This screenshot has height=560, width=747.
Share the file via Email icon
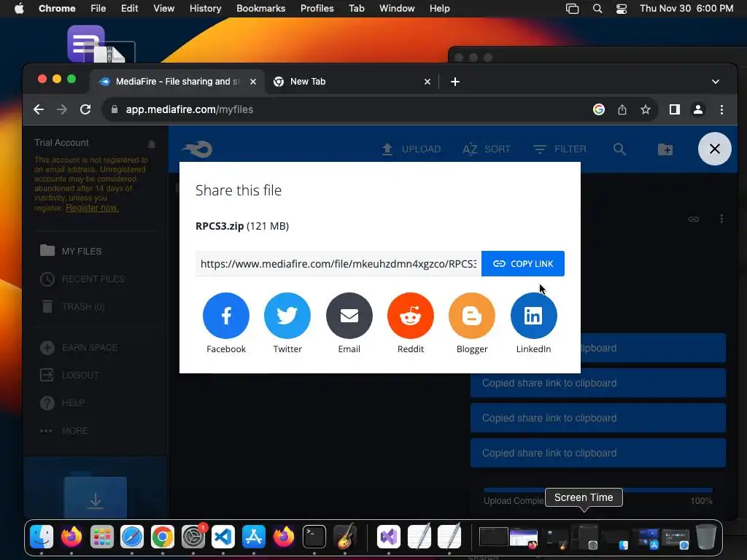[x=349, y=316]
